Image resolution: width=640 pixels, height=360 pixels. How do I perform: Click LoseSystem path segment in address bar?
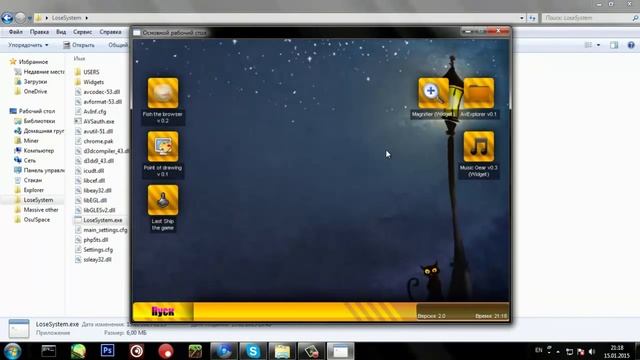pyautogui.click(x=67, y=18)
